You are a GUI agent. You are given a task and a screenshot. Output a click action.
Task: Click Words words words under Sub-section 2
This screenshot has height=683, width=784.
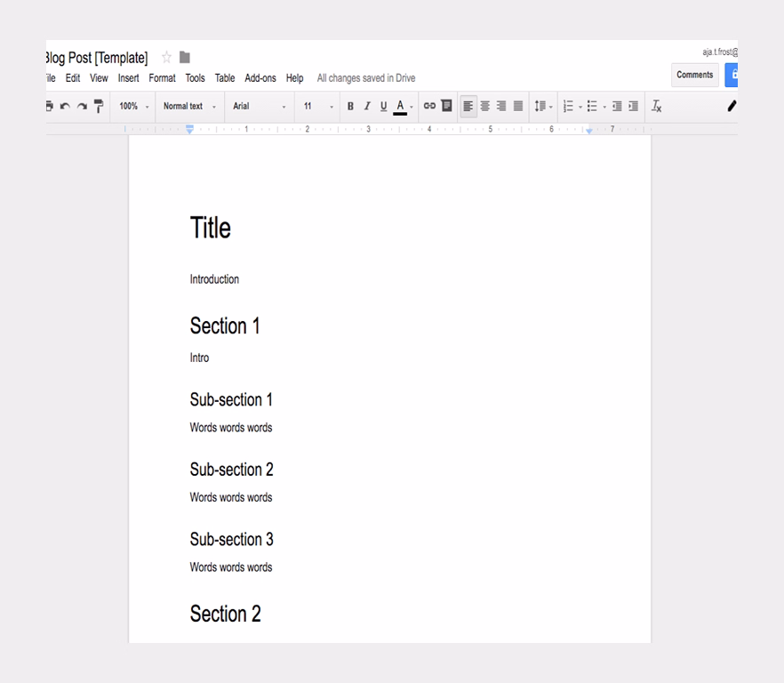pyautogui.click(x=231, y=497)
